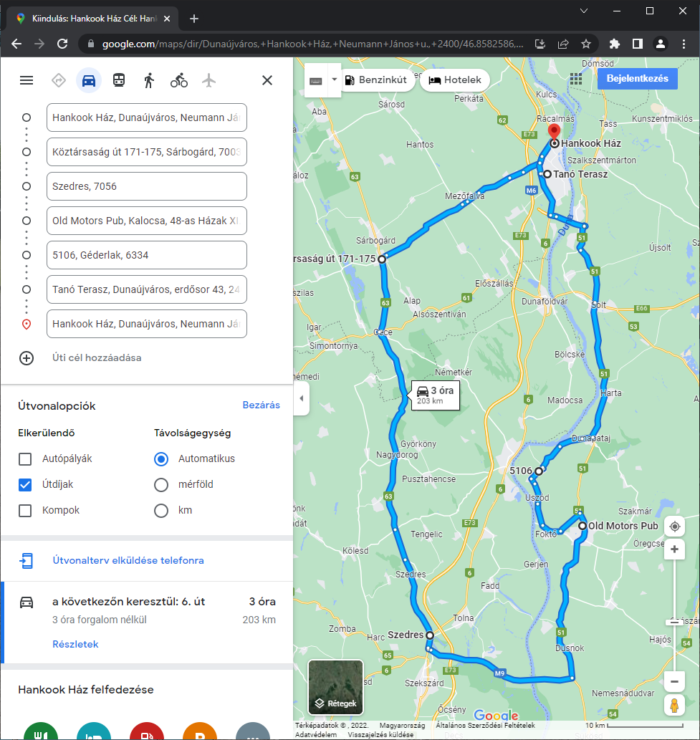The width and height of the screenshot is (700, 740).
Task: Zoom out of the map
Action: point(674,681)
